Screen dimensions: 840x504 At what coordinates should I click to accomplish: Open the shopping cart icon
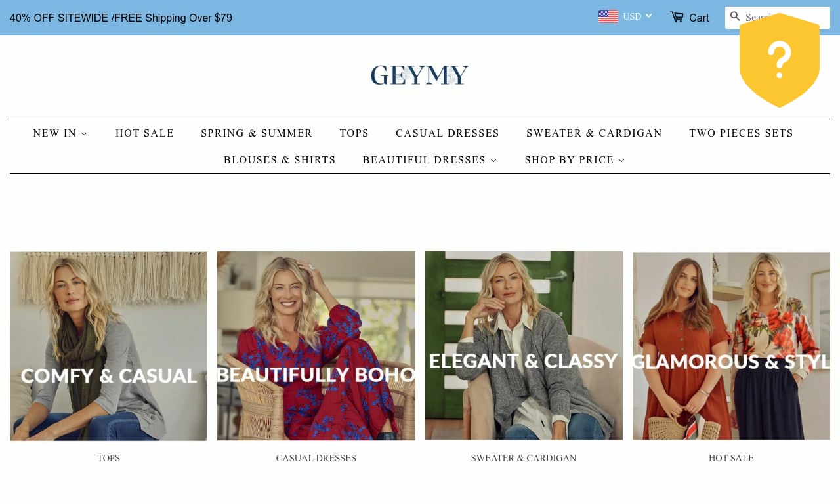click(677, 17)
